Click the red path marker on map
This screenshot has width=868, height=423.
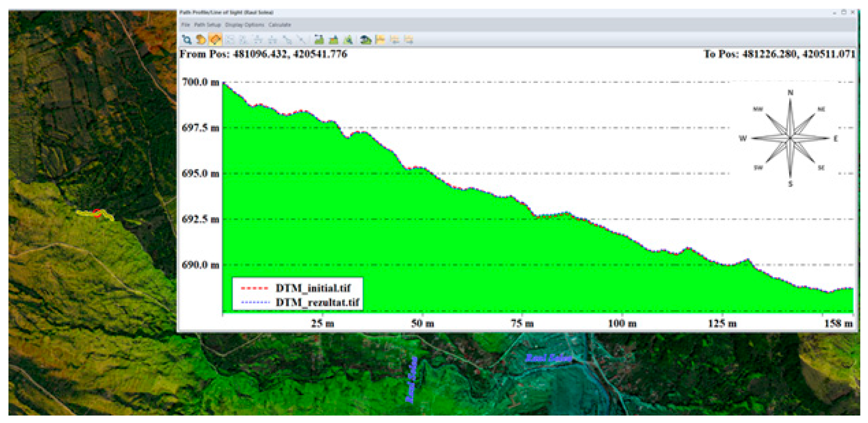tap(97, 213)
